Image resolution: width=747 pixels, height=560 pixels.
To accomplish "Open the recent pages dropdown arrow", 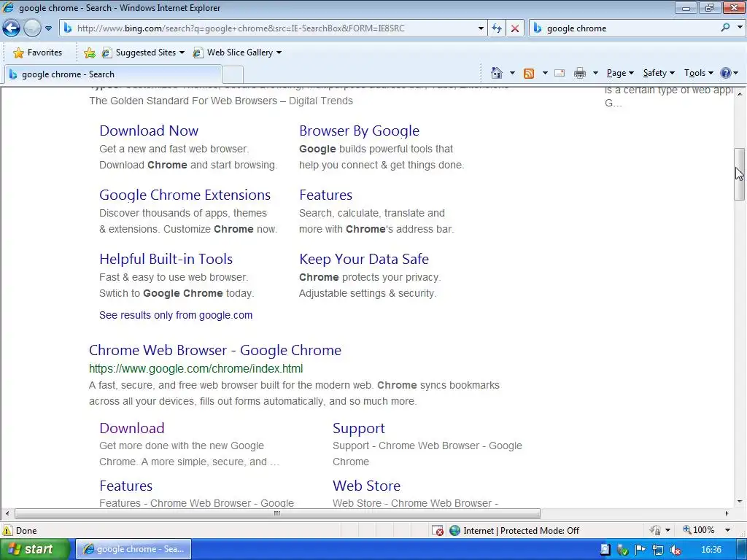I will point(48,28).
